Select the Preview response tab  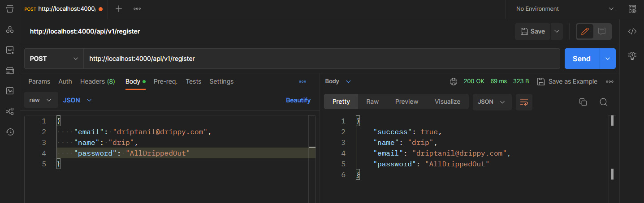[406, 101]
